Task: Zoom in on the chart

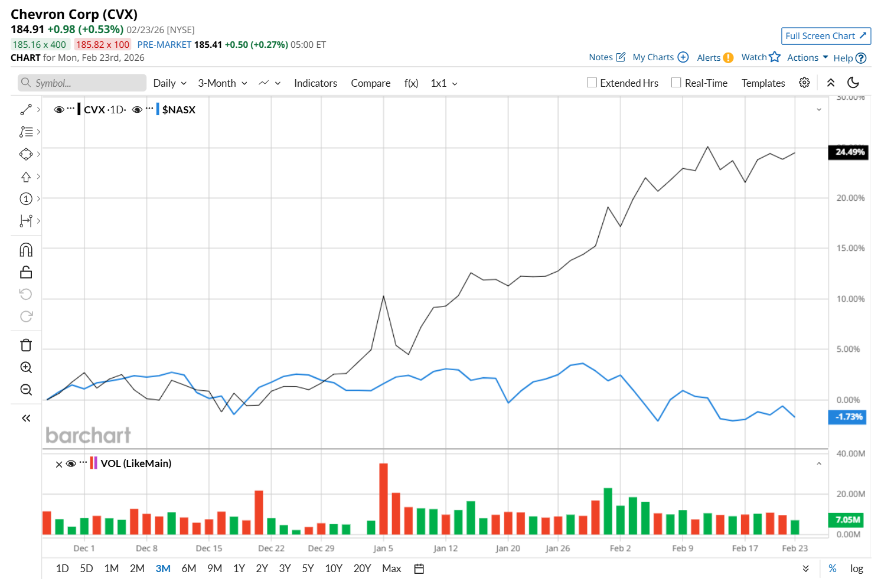Action: click(26, 367)
